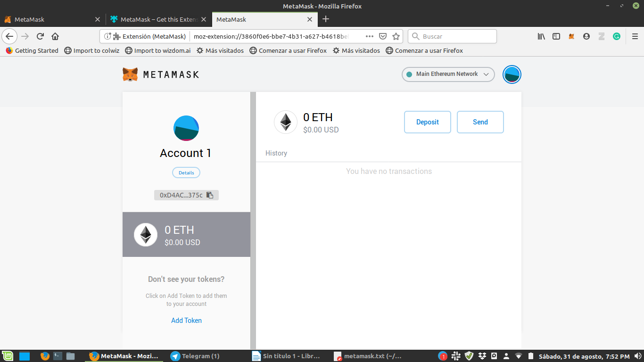Select the 0 ETH asset in sidebar
The height and width of the screenshot is (362, 644).
186,234
